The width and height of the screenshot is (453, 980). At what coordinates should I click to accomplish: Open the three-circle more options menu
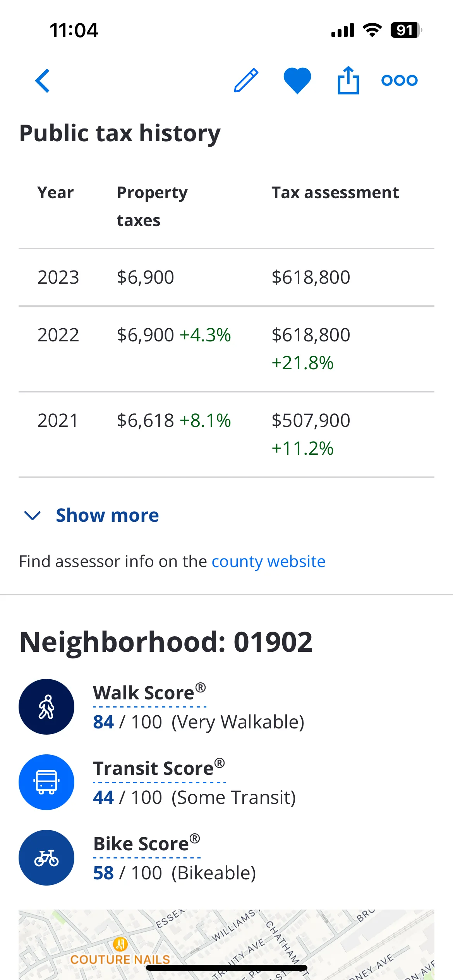399,80
